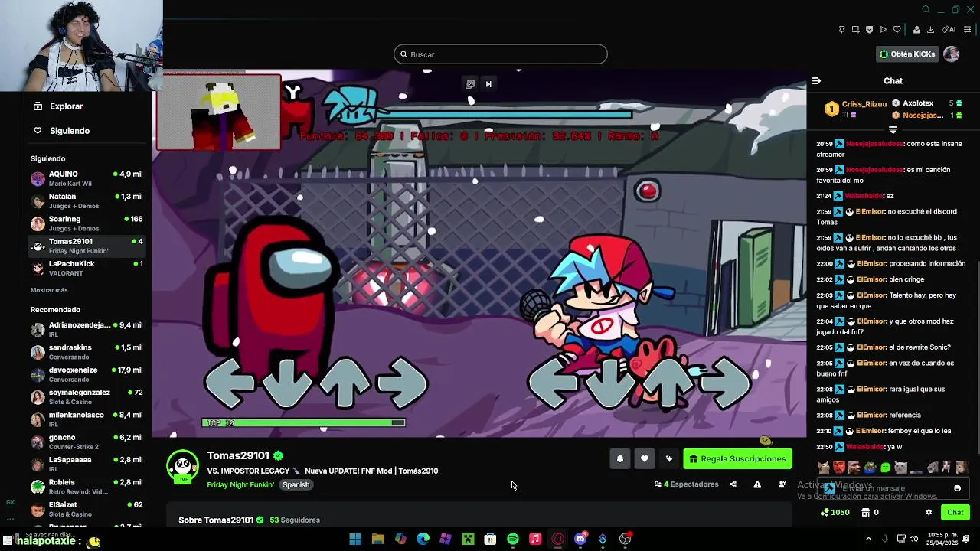Viewport: 980px width, 551px height.
Task: Open the LaPachuKick VALORANT channel
Action: tap(87, 268)
